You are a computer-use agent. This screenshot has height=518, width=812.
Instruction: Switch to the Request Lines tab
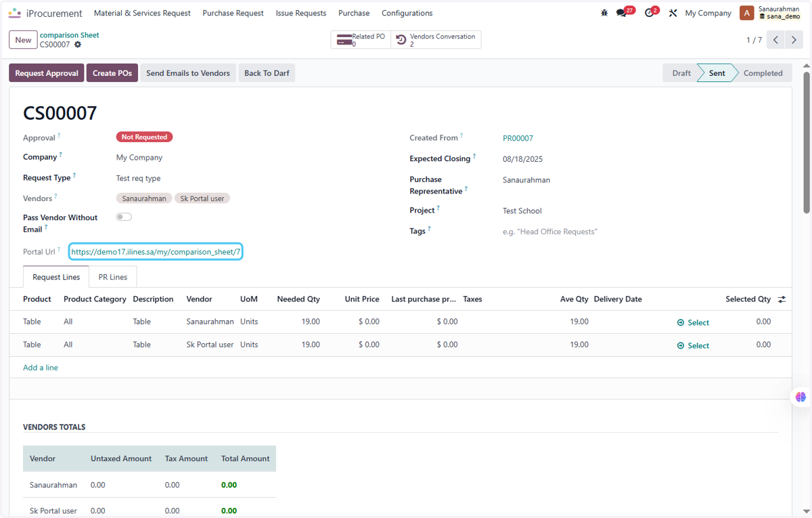point(56,277)
